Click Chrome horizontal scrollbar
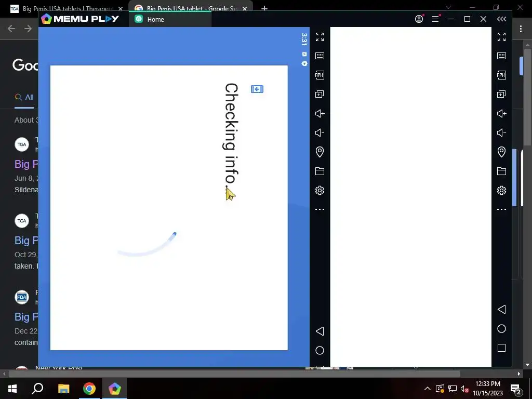The image size is (532, 399). [x=234, y=374]
